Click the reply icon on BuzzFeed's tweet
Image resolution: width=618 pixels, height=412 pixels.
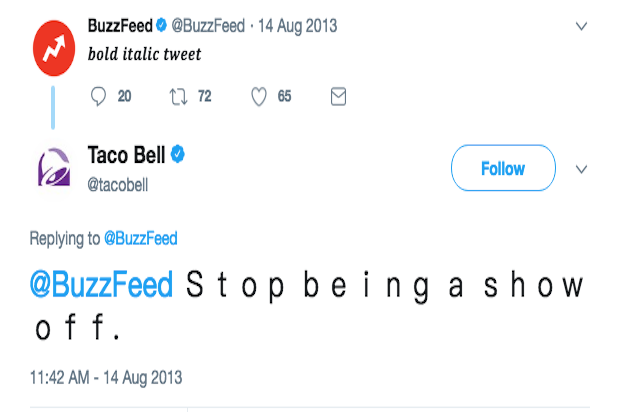tap(98, 96)
